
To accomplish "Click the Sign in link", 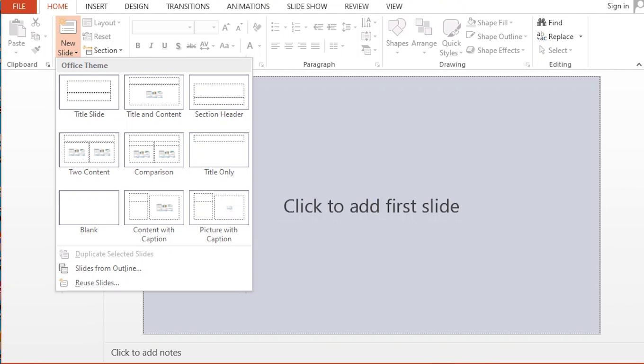I will [618, 6].
